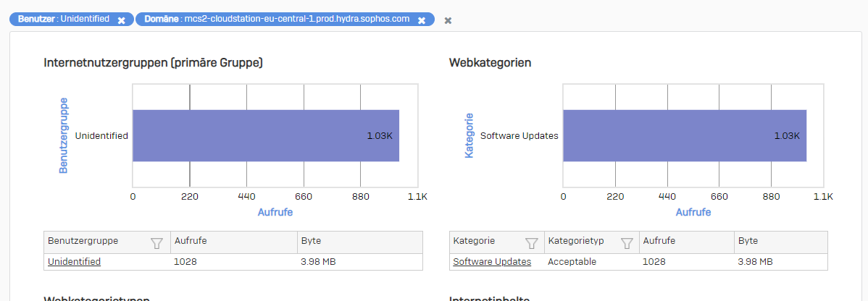Click the Software Updates bar in the chart
868x301 pixels.
point(685,135)
